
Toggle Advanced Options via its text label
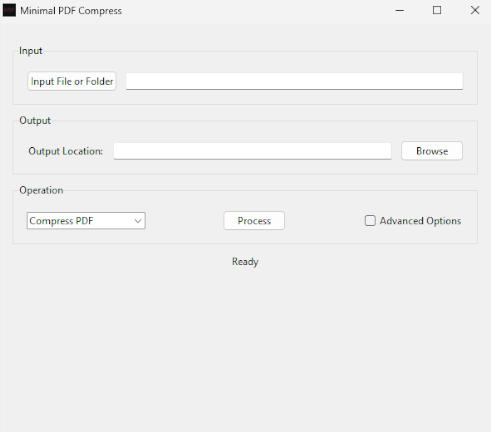420,221
